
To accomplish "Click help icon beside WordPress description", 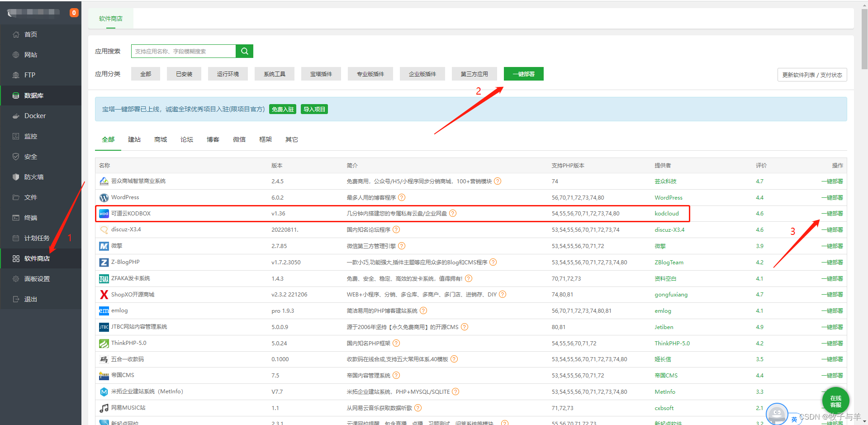I will (x=402, y=197).
